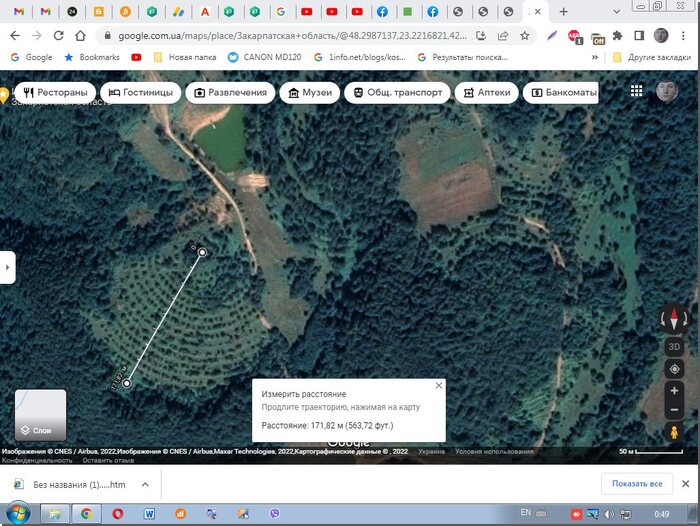Open the downloaded file options chevron
This screenshot has height=526, width=700.
click(145, 484)
